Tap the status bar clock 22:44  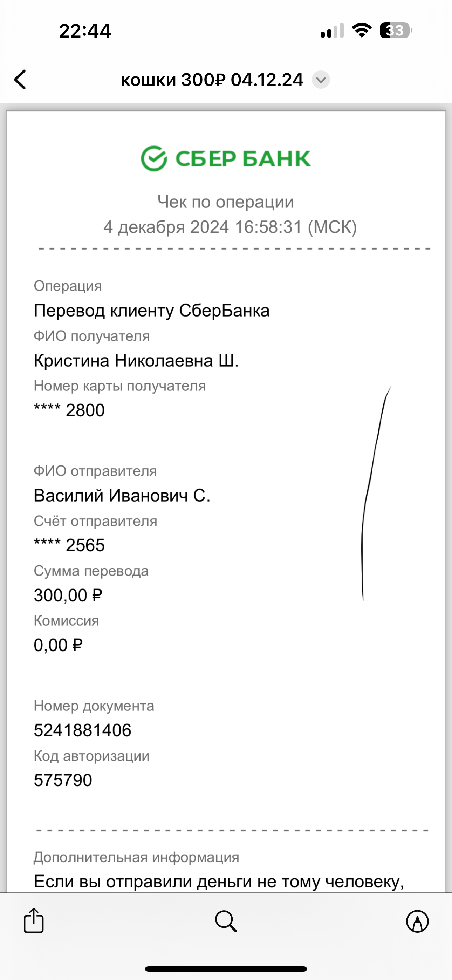coord(85,31)
